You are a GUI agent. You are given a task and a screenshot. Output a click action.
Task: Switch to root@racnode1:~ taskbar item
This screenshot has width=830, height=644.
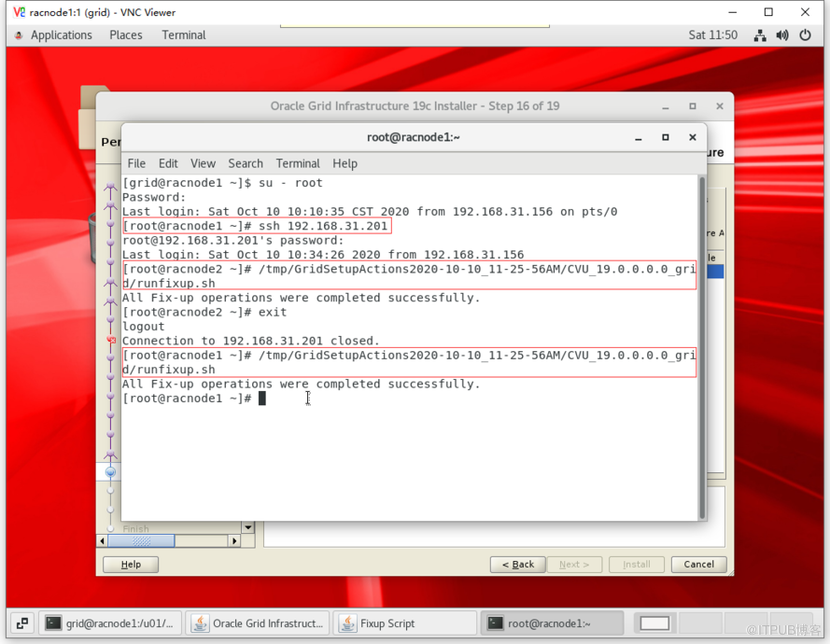(552, 623)
